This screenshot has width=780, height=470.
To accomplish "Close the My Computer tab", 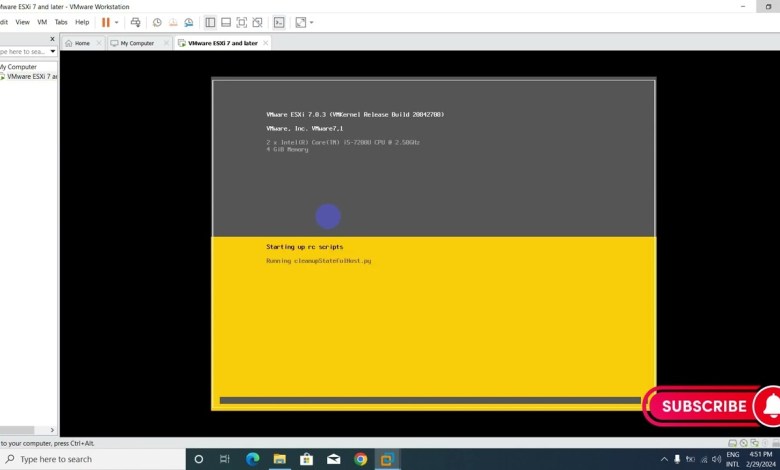I will point(167,43).
